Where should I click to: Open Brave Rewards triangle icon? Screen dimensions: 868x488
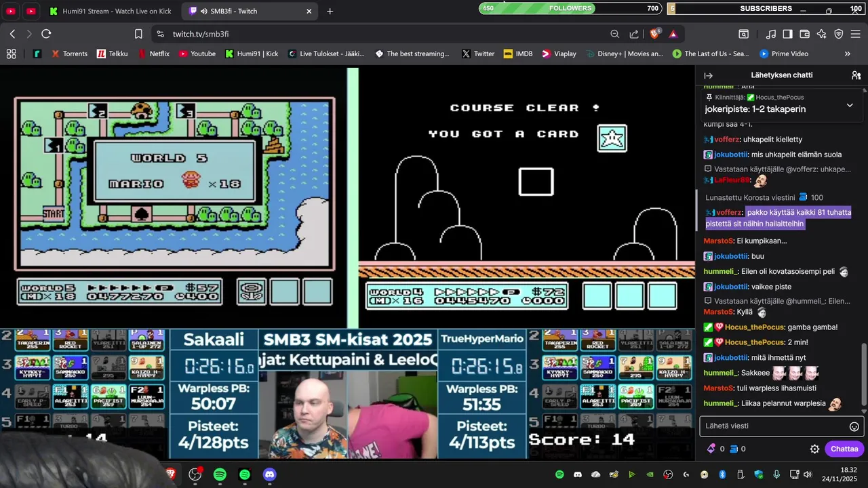(673, 34)
